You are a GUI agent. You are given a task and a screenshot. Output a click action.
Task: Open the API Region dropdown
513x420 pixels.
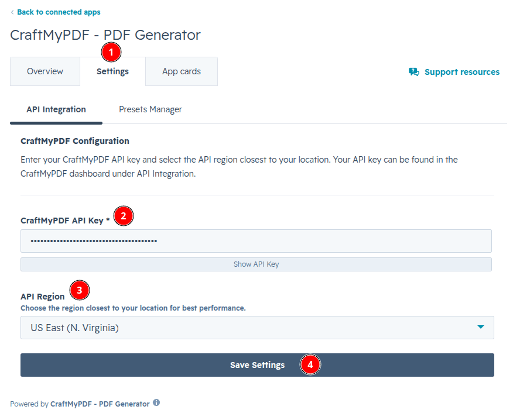(257, 328)
